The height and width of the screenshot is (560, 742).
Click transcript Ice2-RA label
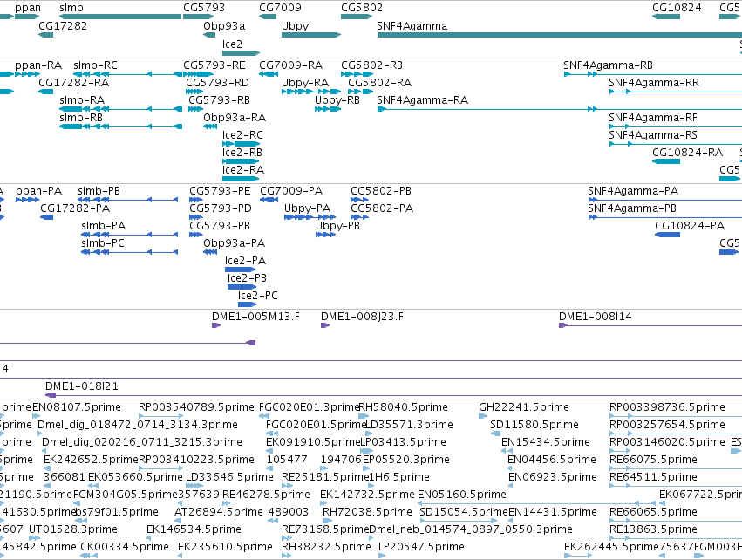coord(242,169)
